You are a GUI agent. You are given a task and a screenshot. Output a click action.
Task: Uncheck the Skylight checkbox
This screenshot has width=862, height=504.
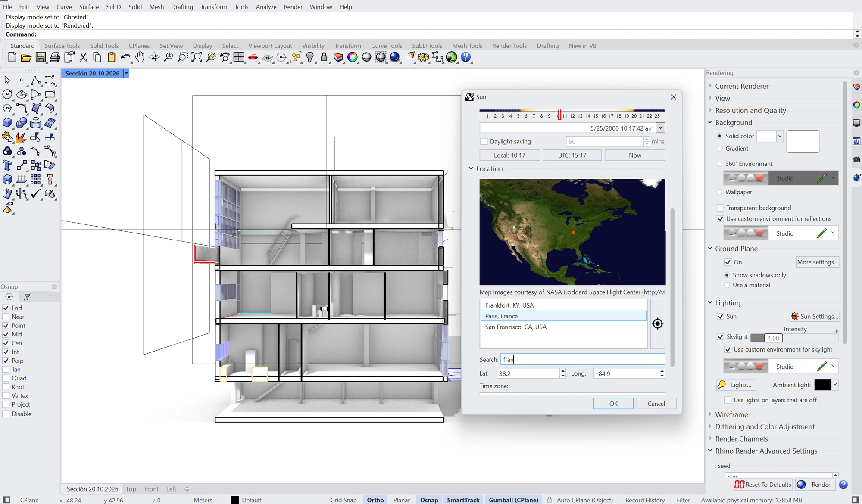720,336
